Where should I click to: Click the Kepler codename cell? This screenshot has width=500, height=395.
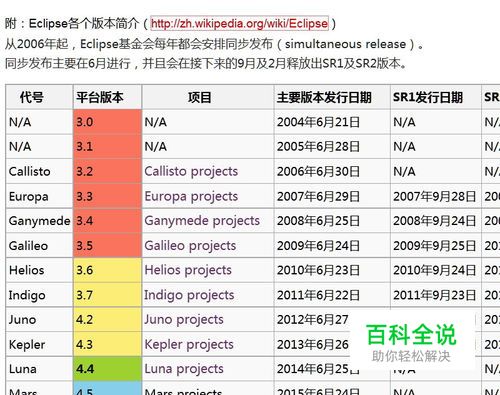point(39,344)
